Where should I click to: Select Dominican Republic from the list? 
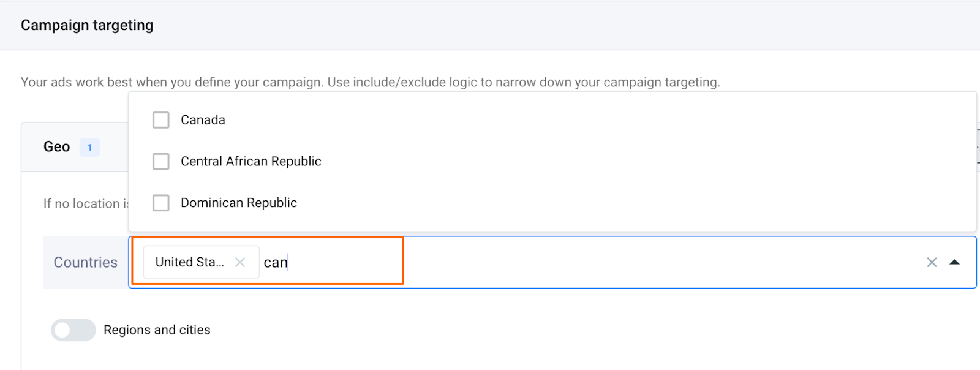point(238,203)
